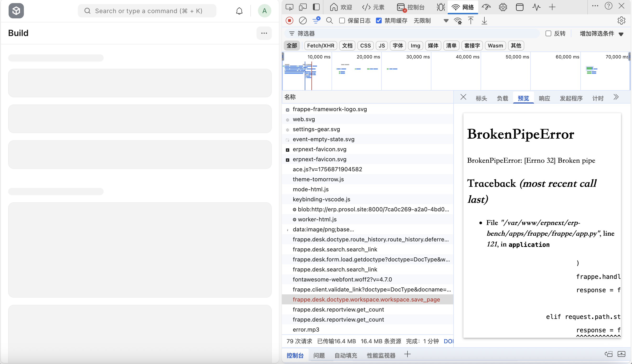
Task: Select the 全部 filter type
Action: pyautogui.click(x=292, y=46)
